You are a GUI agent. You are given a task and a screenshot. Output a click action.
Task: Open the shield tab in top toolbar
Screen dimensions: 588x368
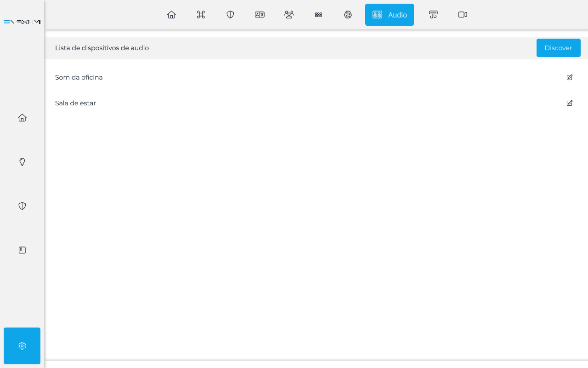point(230,15)
